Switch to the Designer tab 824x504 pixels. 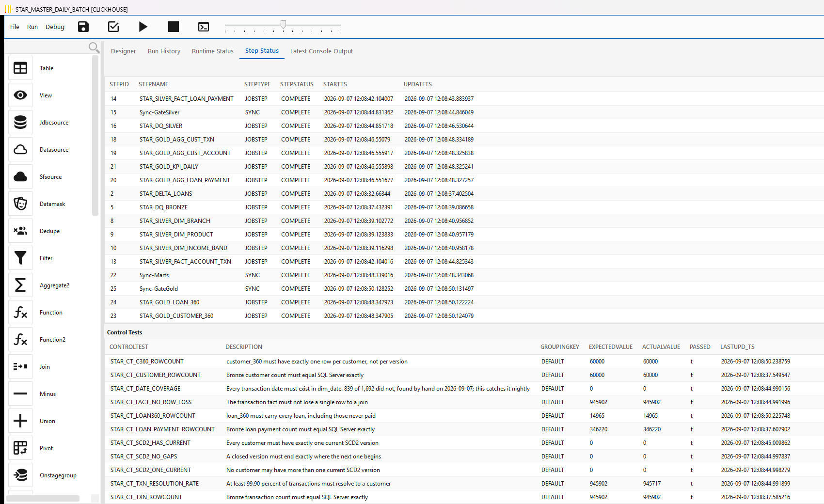click(124, 51)
